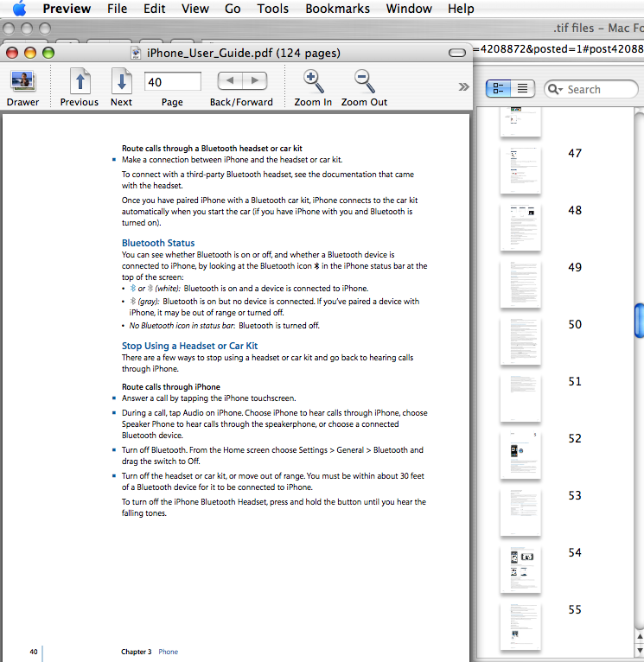Toggle the toolbar pill button in title bar
Screen dimensions: 644x662
(457, 53)
